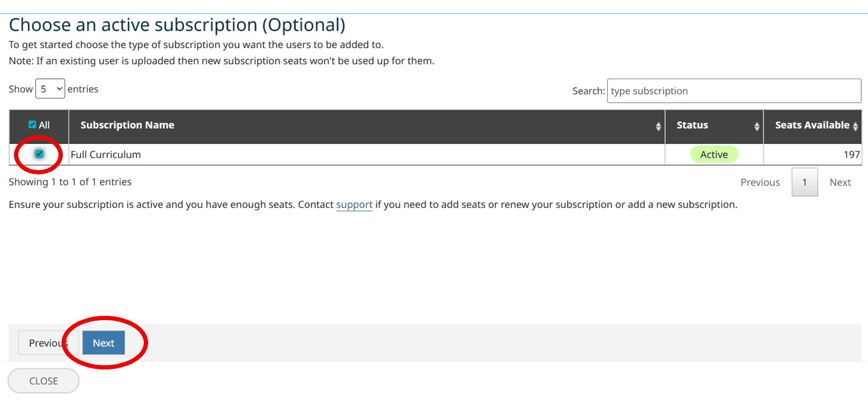Image resolution: width=868 pixels, height=403 pixels.
Task: Click the pagination Next link
Action: (x=840, y=182)
